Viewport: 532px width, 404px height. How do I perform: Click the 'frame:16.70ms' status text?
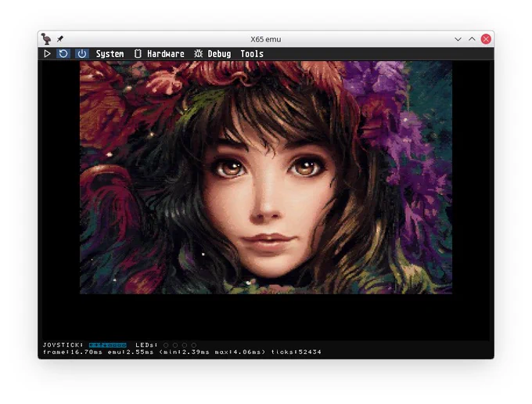pyautogui.click(x=73, y=352)
